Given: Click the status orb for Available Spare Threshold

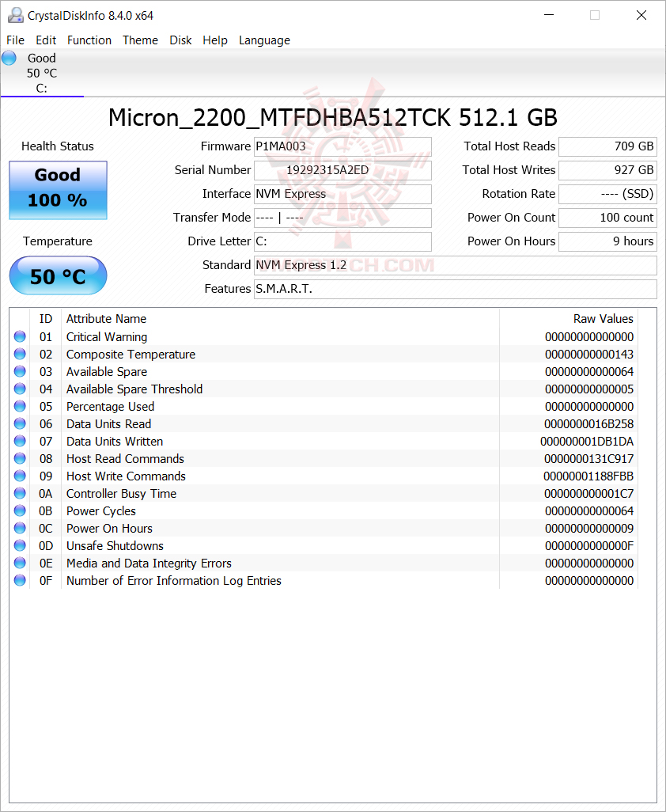Looking at the screenshot, I should tap(20, 389).
